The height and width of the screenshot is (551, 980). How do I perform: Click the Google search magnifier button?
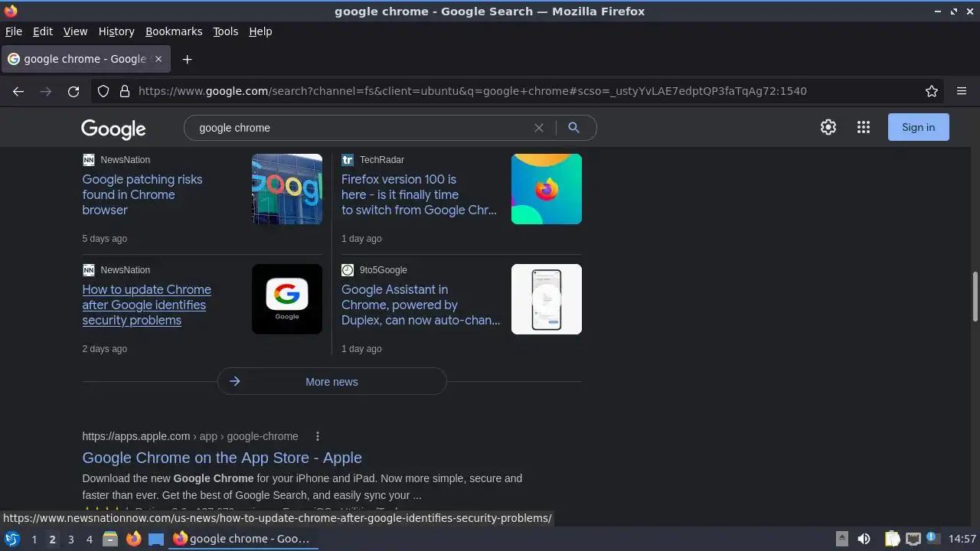573,128
